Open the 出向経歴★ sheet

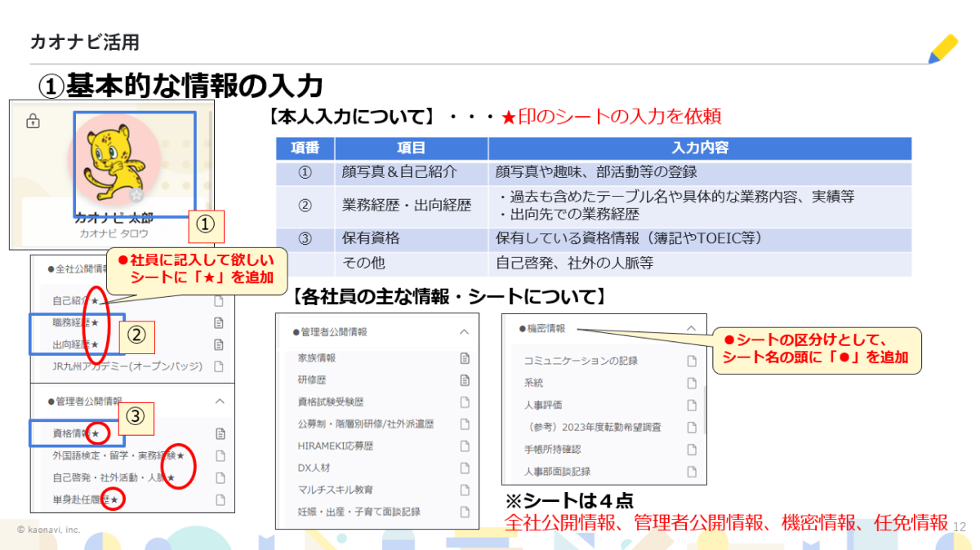point(75,344)
